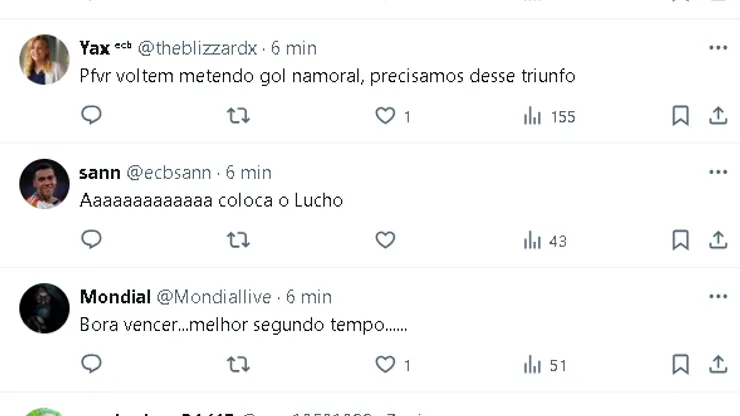The image size is (740, 416).
Task: Open @theblizzardx profile link
Action: (x=197, y=48)
